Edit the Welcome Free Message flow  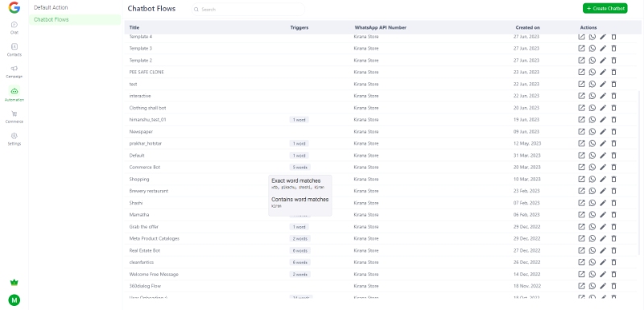coord(603,275)
